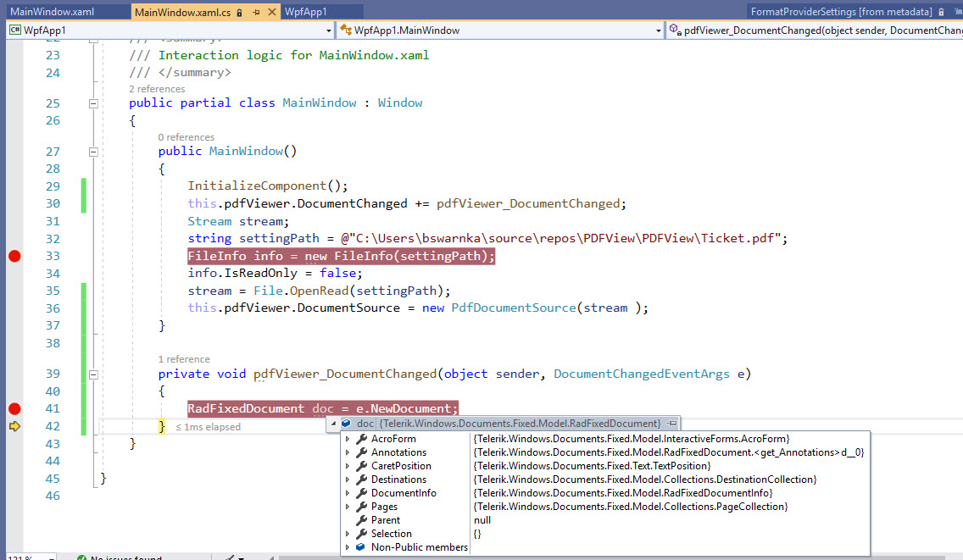This screenshot has width=963, height=560.
Task: Click the wrench icon next to Annotations
Action: tap(362, 452)
